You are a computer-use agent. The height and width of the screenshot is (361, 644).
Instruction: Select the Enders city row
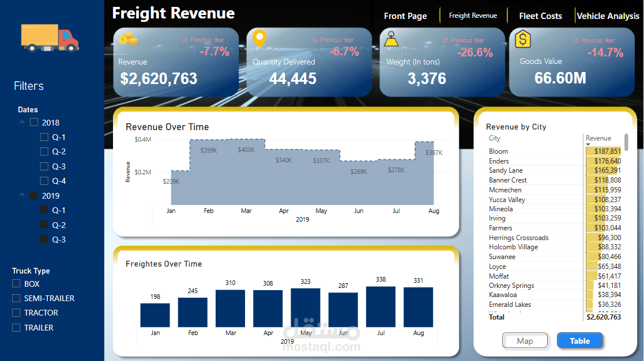[555, 161]
